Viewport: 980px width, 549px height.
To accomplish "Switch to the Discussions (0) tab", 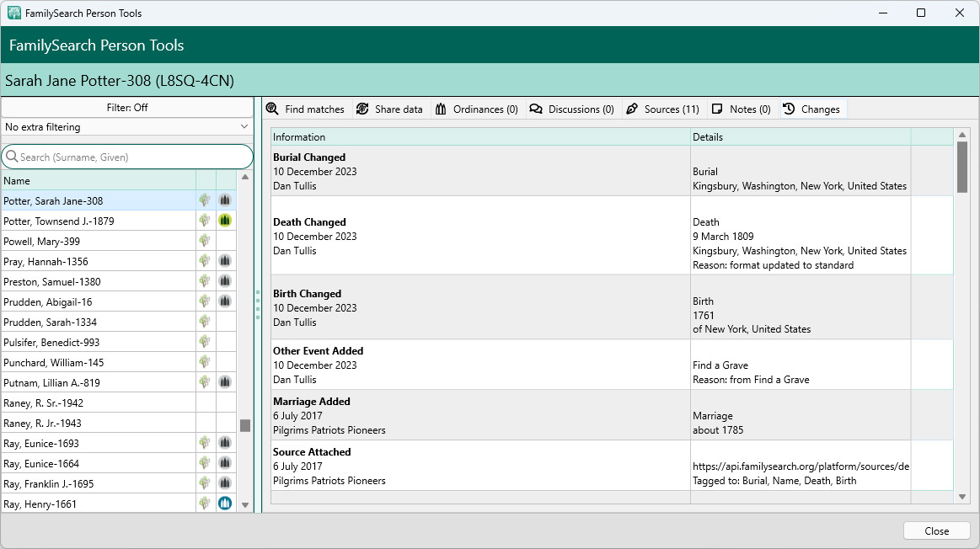I will pos(572,109).
